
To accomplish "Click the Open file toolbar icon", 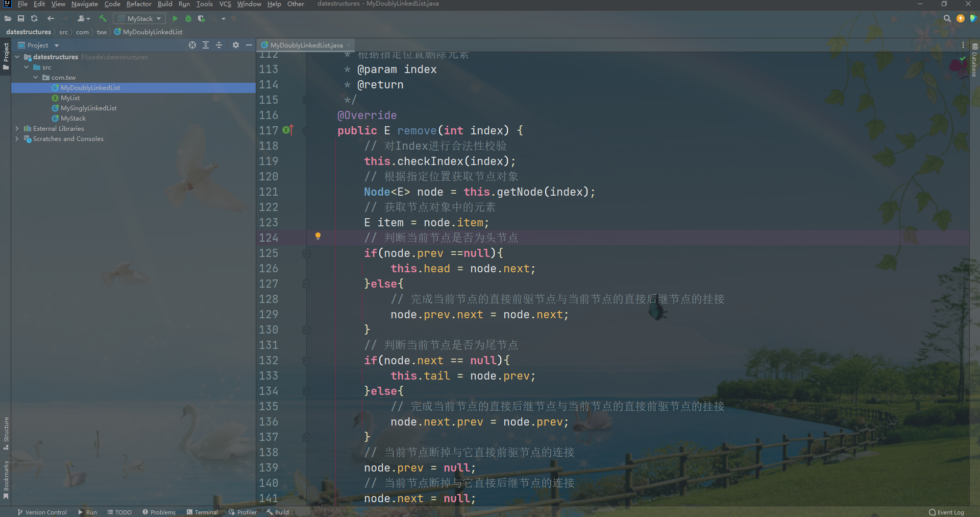I will pyautogui.click(x=8, y=18).
